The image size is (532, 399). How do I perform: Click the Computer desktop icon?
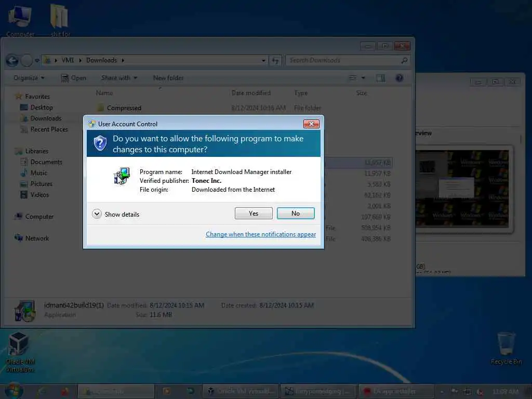(20, 21)
